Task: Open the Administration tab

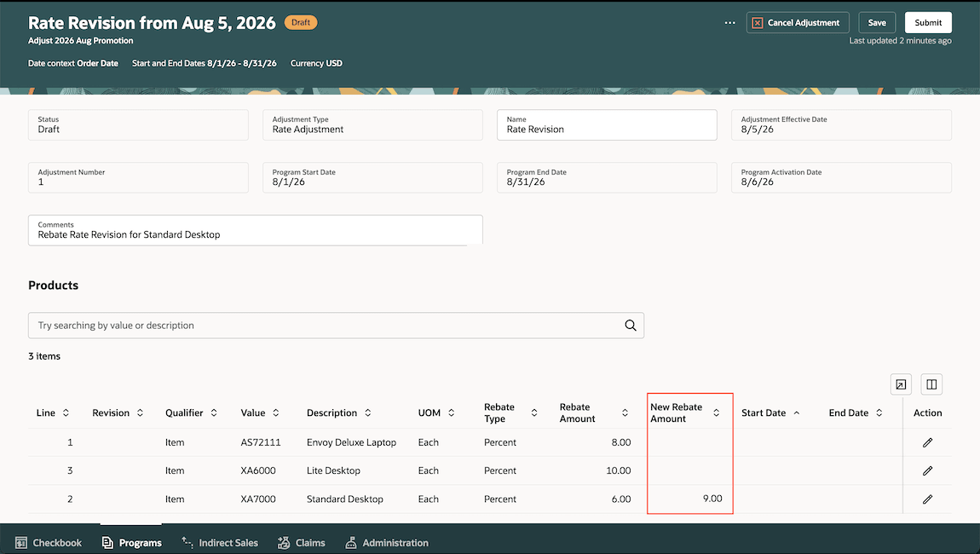Action: coord(387,543)
